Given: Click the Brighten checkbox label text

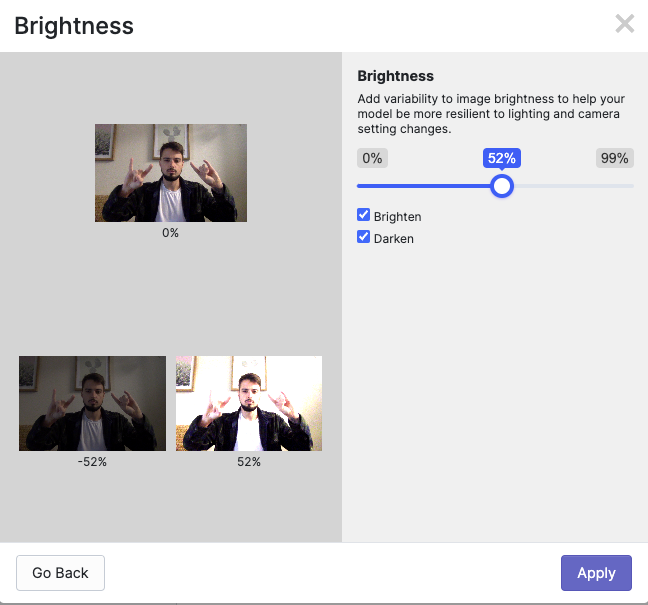Looking at the screenshot, I should coord(397,217).
